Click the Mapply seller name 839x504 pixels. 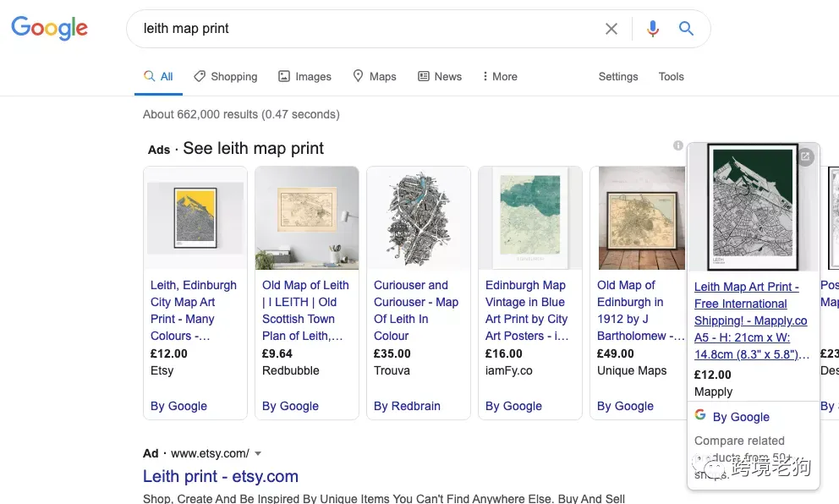click(713, 392)
